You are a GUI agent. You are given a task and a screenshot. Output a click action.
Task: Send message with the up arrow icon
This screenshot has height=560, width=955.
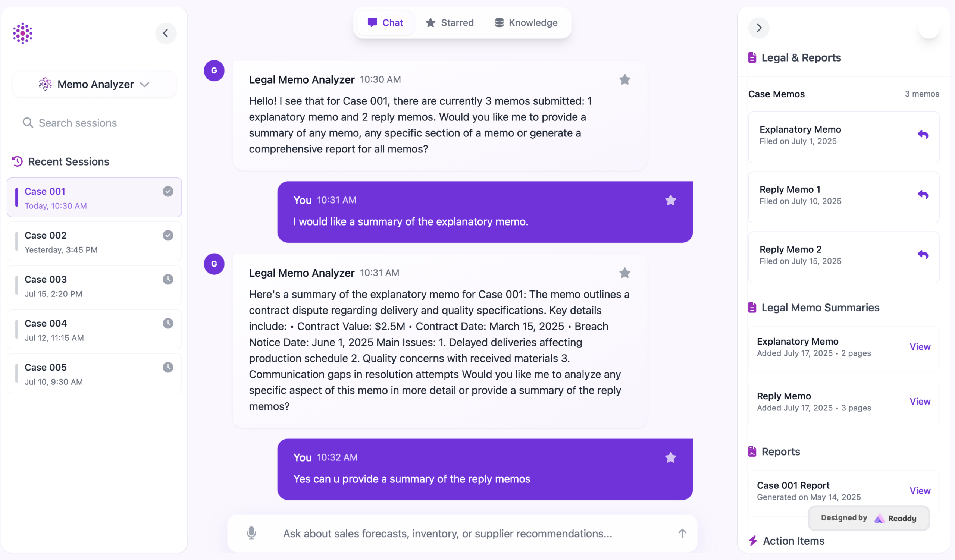(682, 533)
